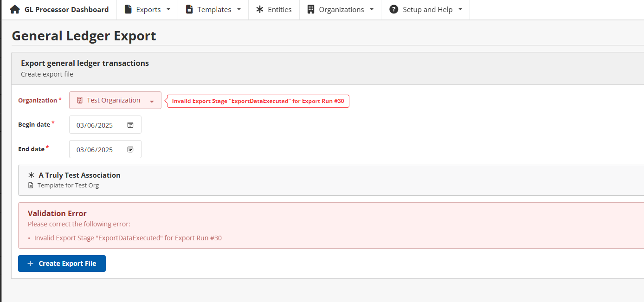Click the Invalid Export Stage error badge

click(258, 101)
